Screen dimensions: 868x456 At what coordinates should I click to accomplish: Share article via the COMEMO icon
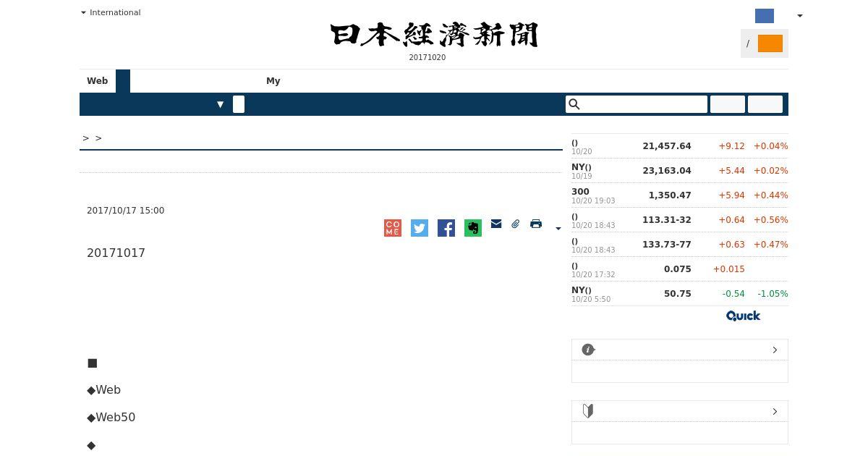coord(393,228)
